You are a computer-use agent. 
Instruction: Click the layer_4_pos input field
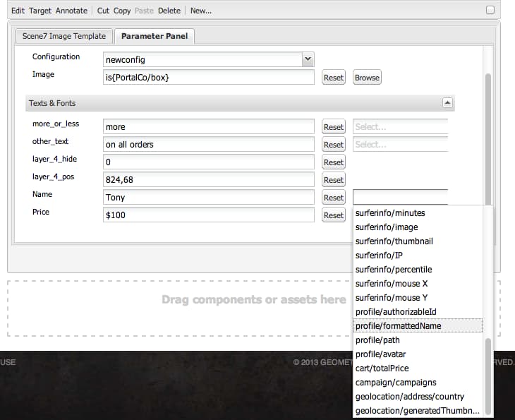209,180
